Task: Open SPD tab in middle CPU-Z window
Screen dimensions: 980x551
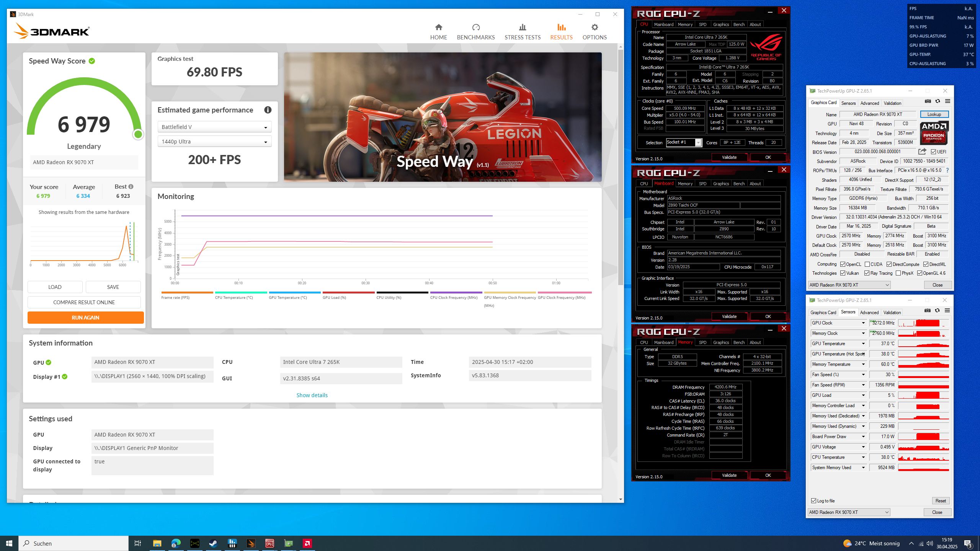Action: point(702,184)
